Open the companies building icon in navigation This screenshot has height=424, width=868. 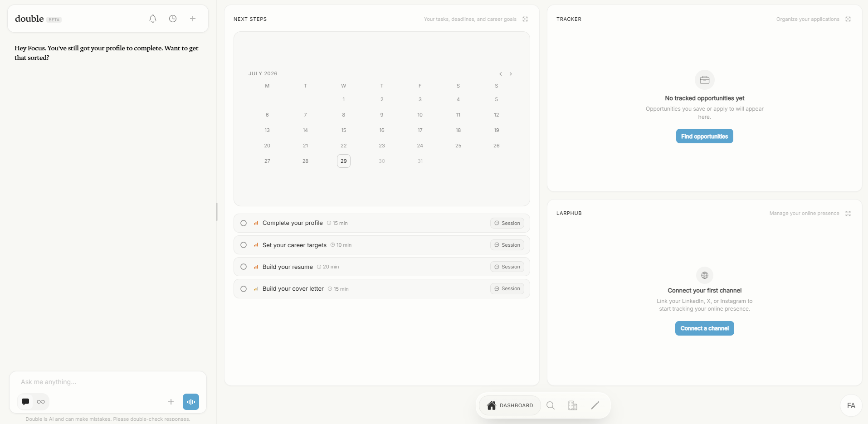[x=573, y=405]
